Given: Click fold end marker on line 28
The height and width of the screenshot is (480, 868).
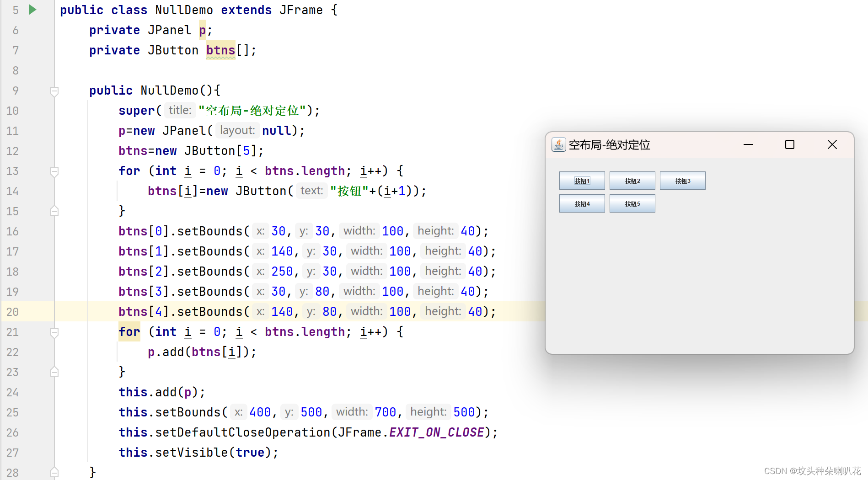Looking at the screenshot, I should tap(54, 472).
